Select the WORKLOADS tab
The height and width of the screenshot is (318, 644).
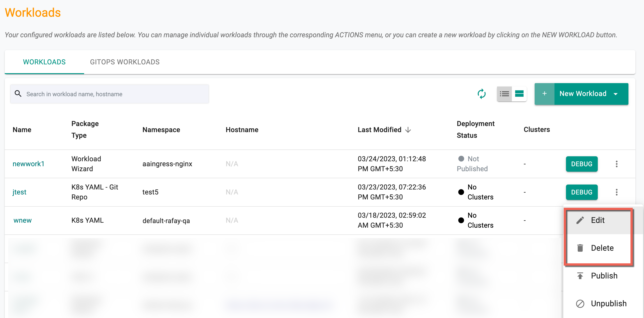tap(44, 62)
